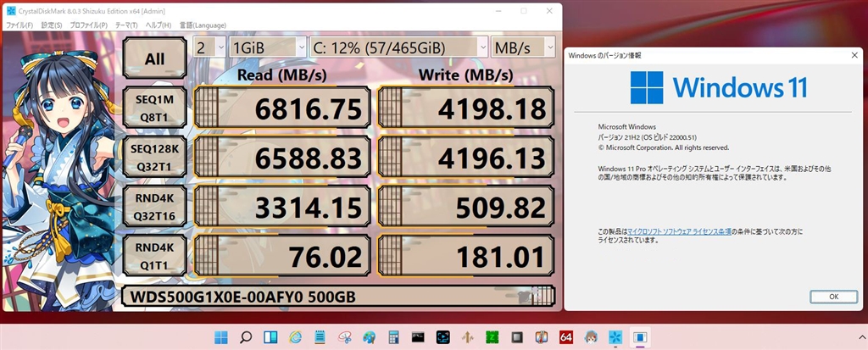
Task: Run all benchmarks with the All button
Action: pos(154,58)
